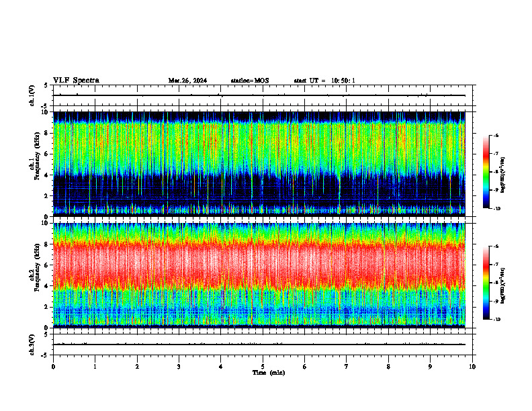Click the "ch.1(V)" waveform axis label

32,95
